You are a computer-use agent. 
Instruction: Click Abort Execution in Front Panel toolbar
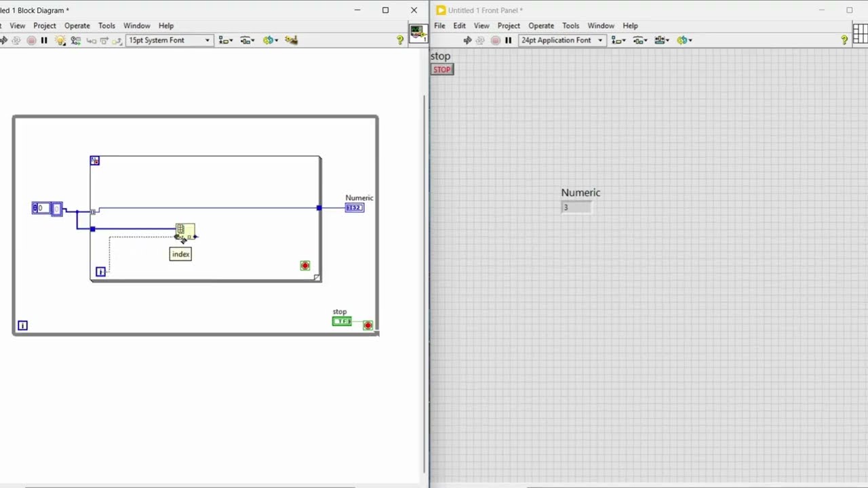(x=495, y=41)
